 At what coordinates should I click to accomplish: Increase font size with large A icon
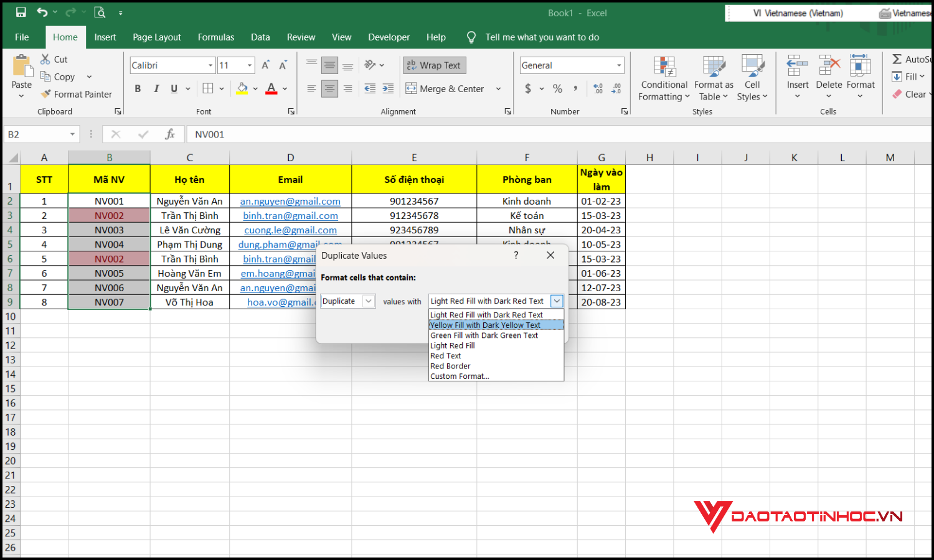coord(266,65)
